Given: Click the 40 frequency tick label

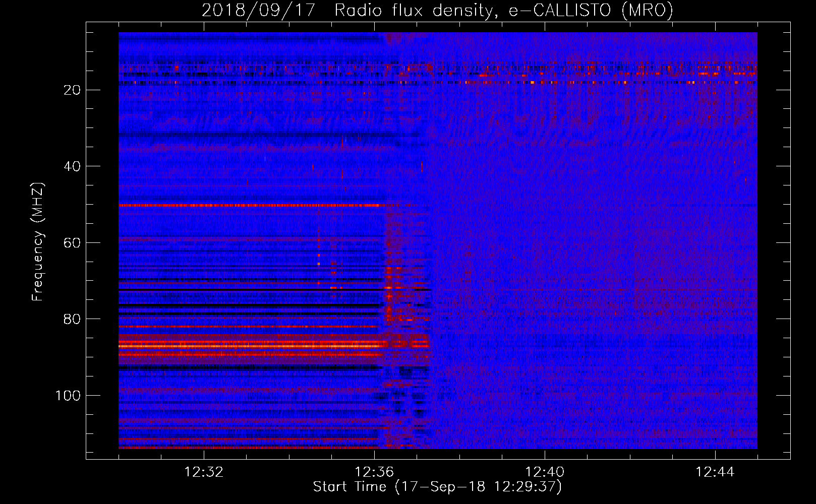Looking at the screenshot, I should (x=73, y=166).
